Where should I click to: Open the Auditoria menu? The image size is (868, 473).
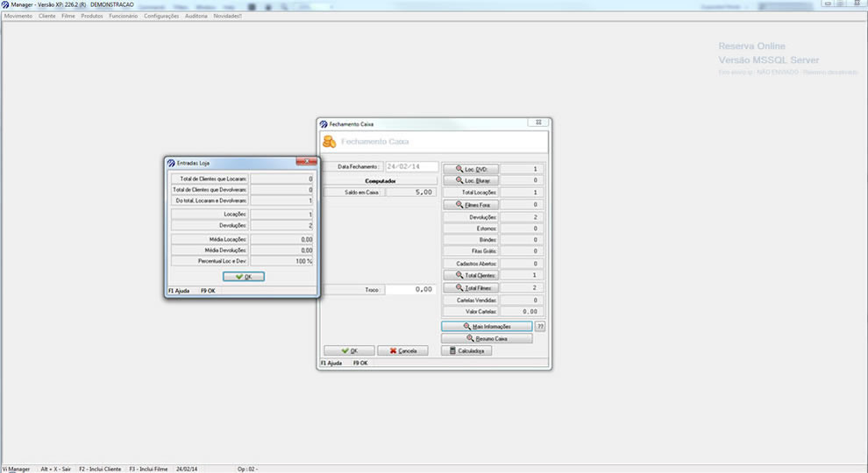point(196,16)
